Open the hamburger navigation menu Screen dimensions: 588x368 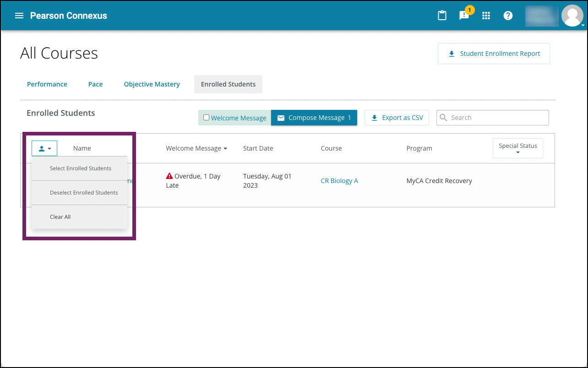click(19, 16)
